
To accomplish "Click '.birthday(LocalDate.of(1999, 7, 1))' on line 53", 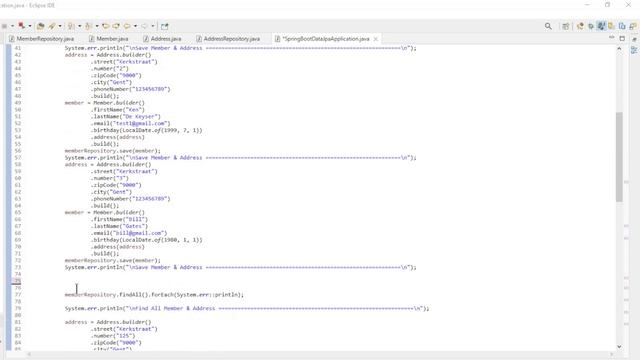I will tap(147, 130).
